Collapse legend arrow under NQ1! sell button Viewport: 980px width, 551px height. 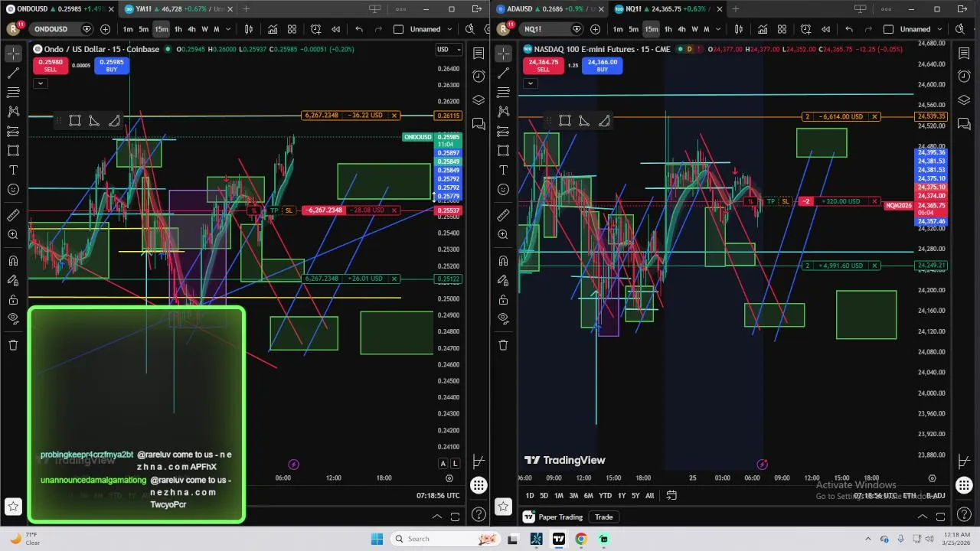pyautogui.click(x=530, y=83)
